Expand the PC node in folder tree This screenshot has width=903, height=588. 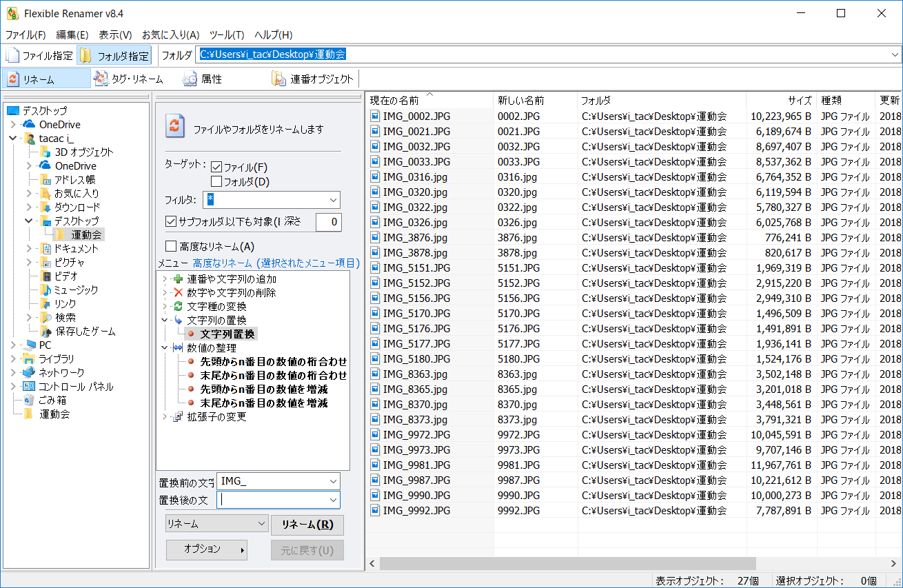click(14, 345)
